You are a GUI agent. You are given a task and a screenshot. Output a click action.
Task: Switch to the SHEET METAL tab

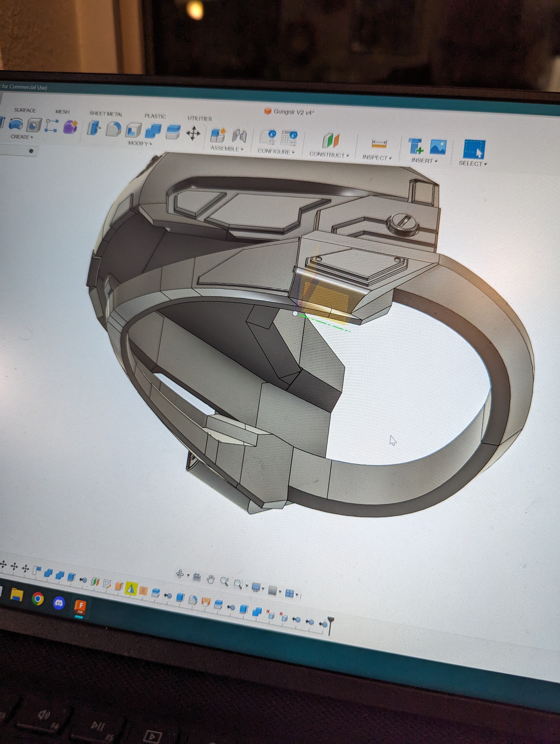106,114
